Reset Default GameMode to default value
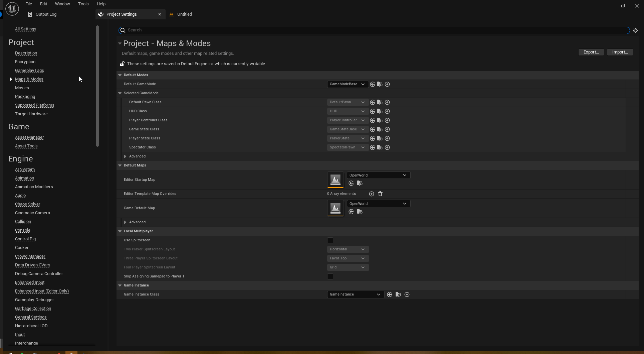Image resolution: width=644 pixels, height=354 pixels. click(x=372, y=84)
